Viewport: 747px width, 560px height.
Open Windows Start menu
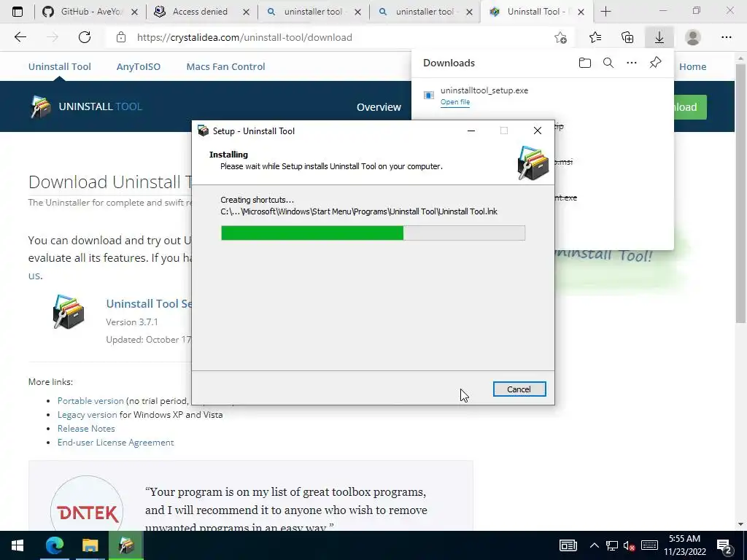pyautogui.click(x=18, y=545)
